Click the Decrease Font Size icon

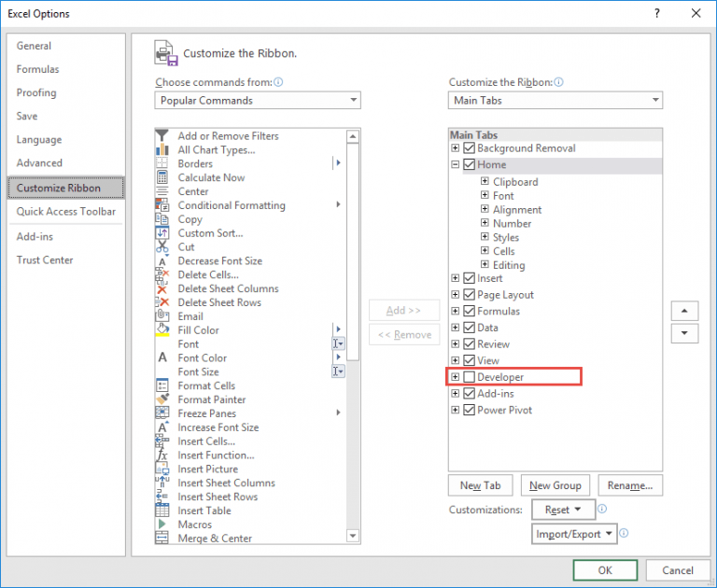(x=162, y=260)
